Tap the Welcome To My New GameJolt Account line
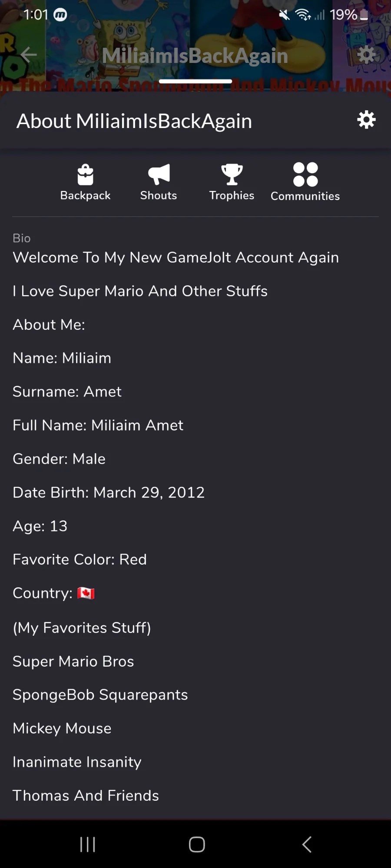Viewport: 391px width, 868px height. pos(176,257)
